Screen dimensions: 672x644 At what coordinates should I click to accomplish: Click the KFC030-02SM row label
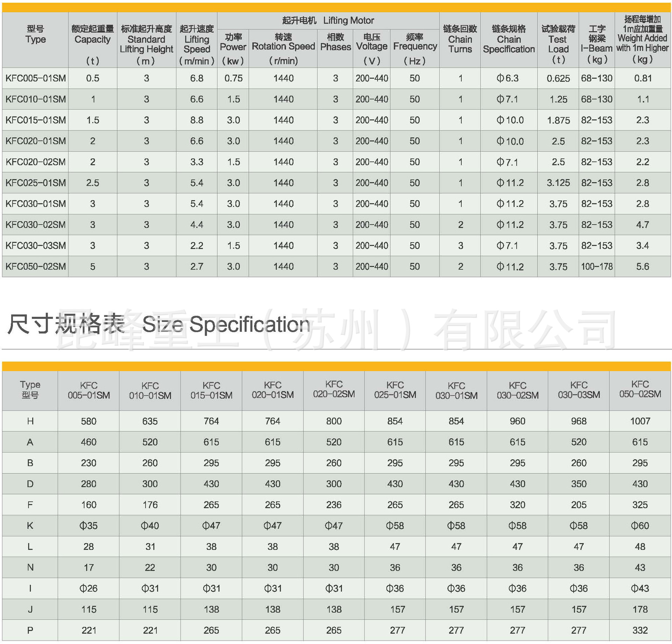(x=35, y=225)
